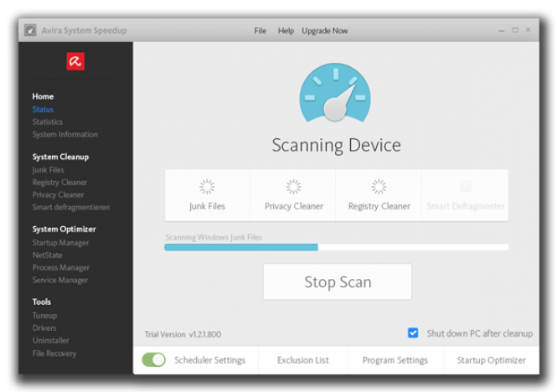This screenshot has height=392, width=557.
Task: Click the System Cleanup heading
Action: [61, 157]
